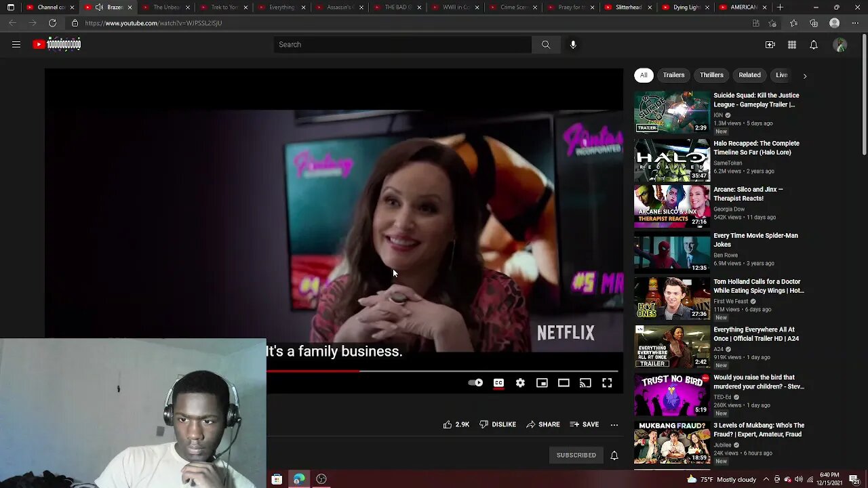This screenshot has height=488, width=868.
Task: Show notifications from the top-bar bell icon
Action: (814, 45)
